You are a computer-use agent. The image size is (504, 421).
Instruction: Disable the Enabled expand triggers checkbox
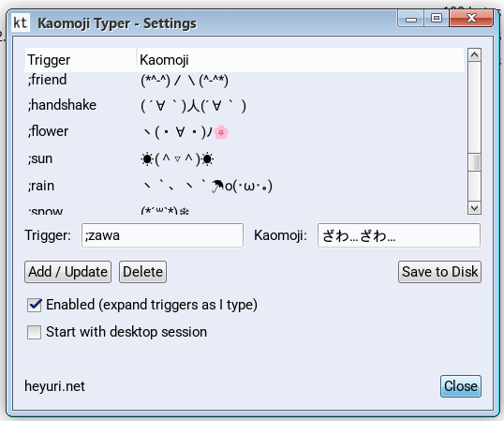point(35,305)
